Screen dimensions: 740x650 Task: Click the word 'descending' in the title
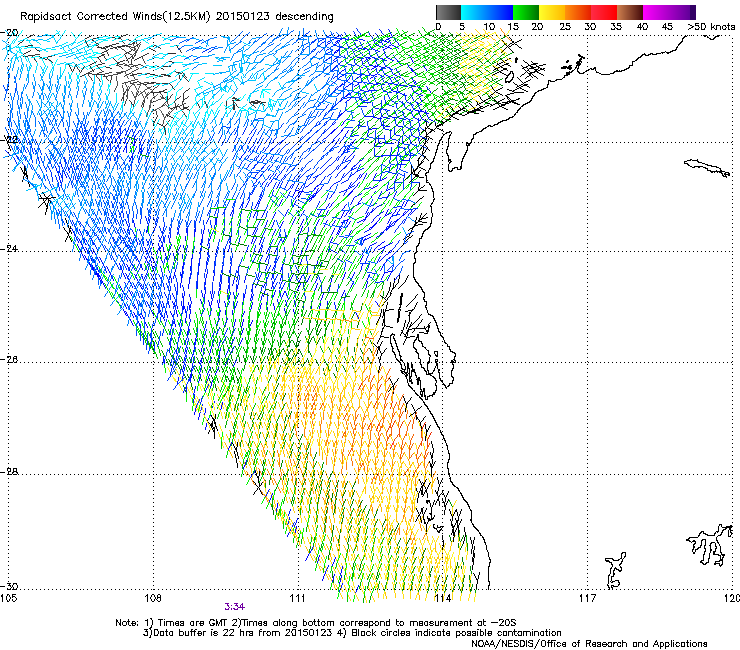(x=304, y=17)
